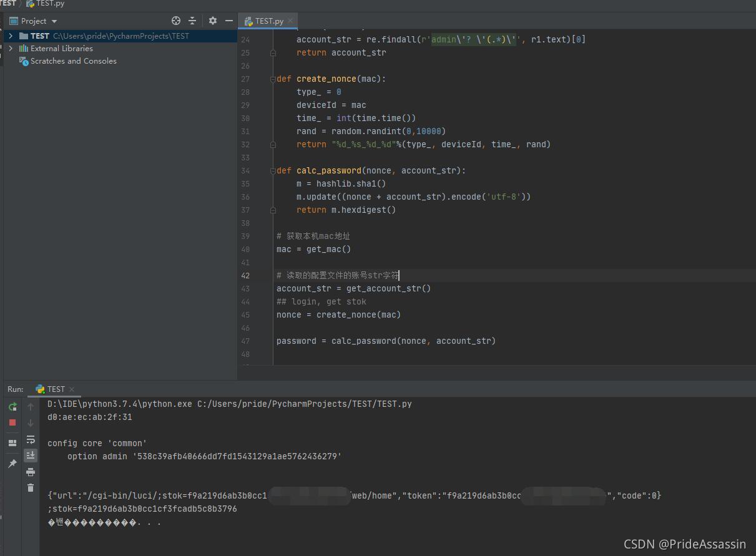Click the up arrow in the Run console toolbar
The image size is (756, 556).
click(x=31, y=407)
